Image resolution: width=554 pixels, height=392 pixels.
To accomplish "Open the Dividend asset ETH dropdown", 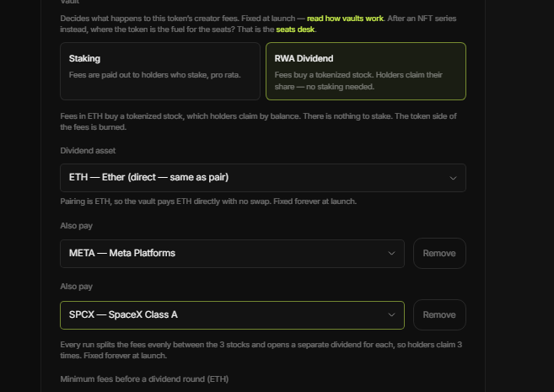I will pyautogui.click(x=263, y=178).
